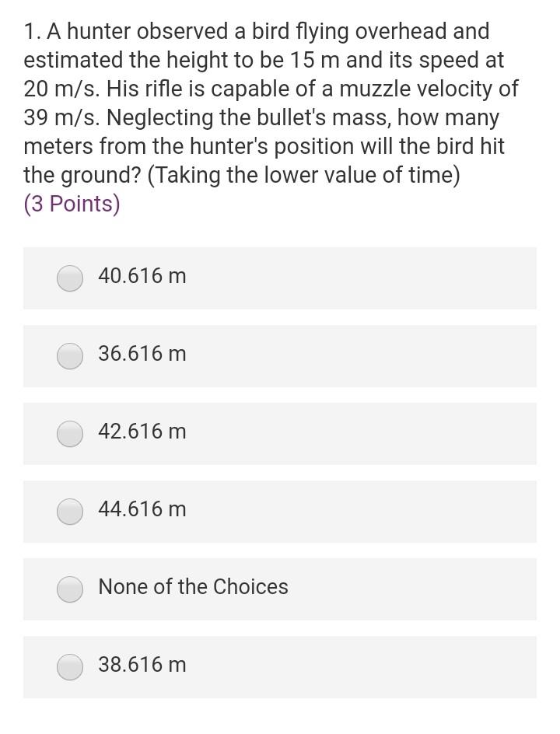Click empty gray area of 38.616 m option row
Screen dimensions: 560x734
[361, 667]
